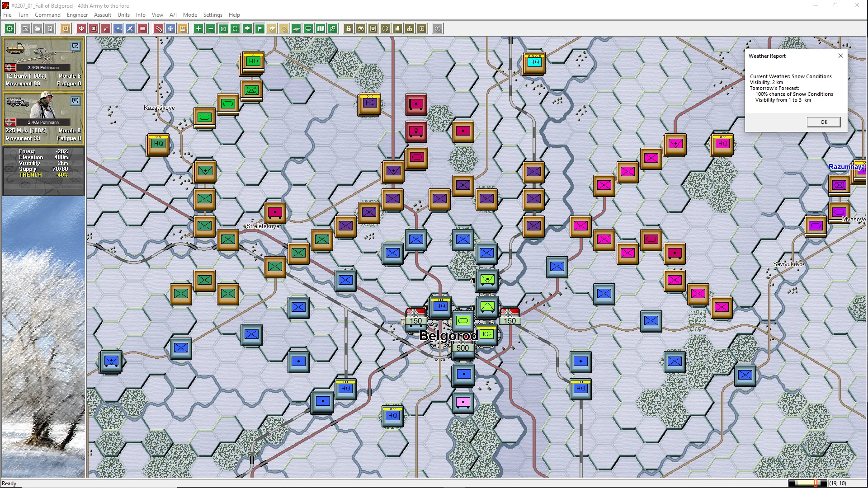Click the alarm clock toolbar icon
Screen dimensions: 868x488
point(66,29)
